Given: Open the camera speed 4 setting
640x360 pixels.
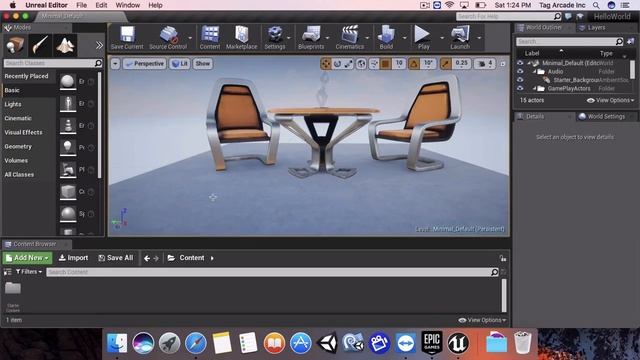Looking at the screenshot, I should click(485, 64).
